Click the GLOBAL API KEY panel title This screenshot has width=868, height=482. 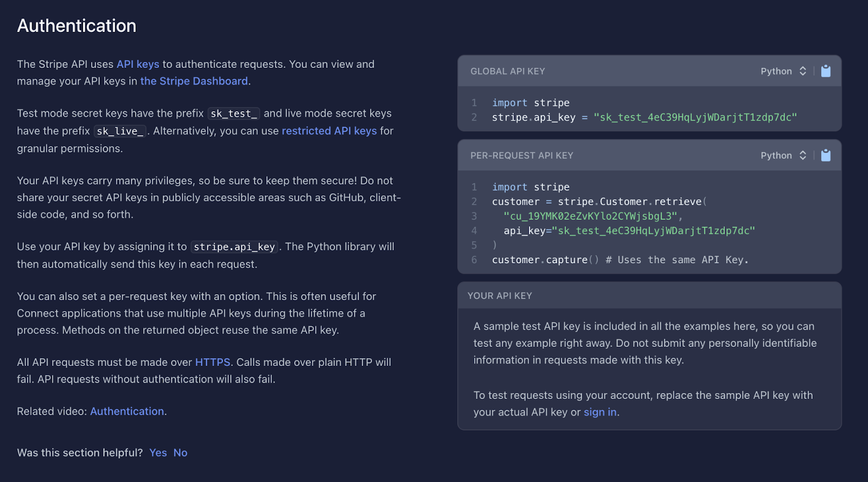(x=508, y=71)
